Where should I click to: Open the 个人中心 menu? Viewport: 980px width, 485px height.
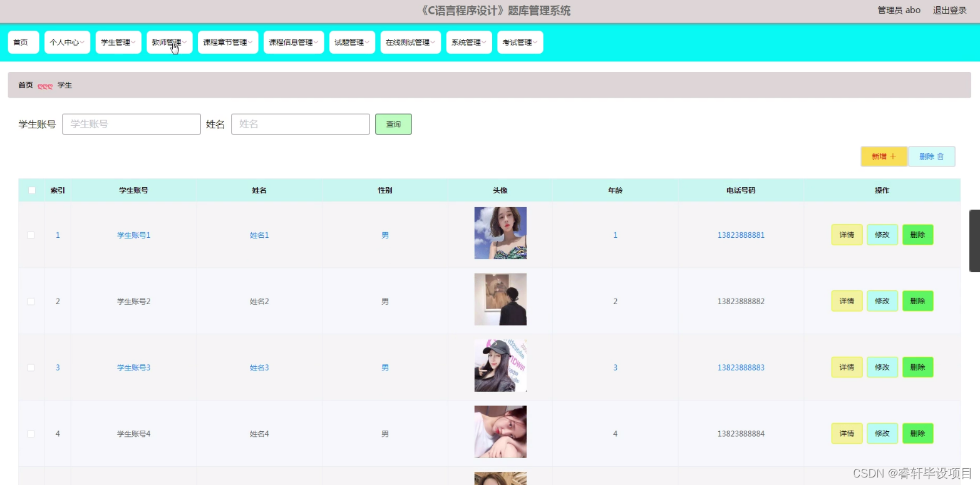pos(66,42)
